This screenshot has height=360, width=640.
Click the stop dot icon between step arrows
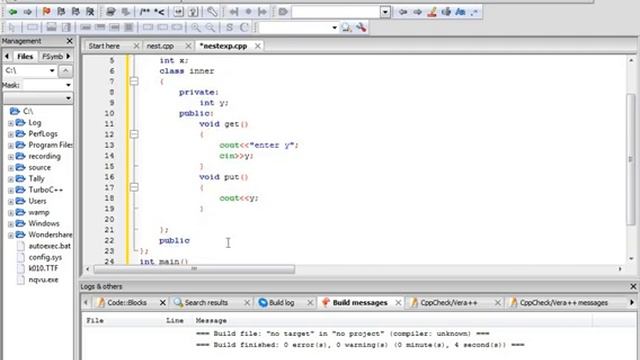248,12
